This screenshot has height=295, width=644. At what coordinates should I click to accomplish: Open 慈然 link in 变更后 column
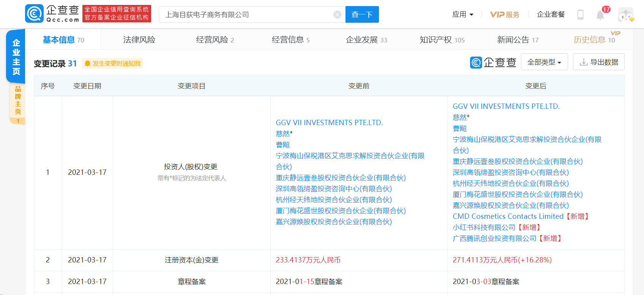459,117
